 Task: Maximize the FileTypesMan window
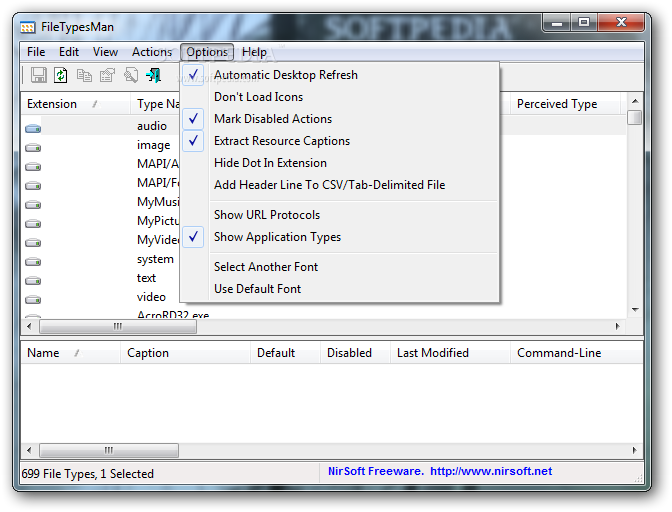tap(584, 23)
